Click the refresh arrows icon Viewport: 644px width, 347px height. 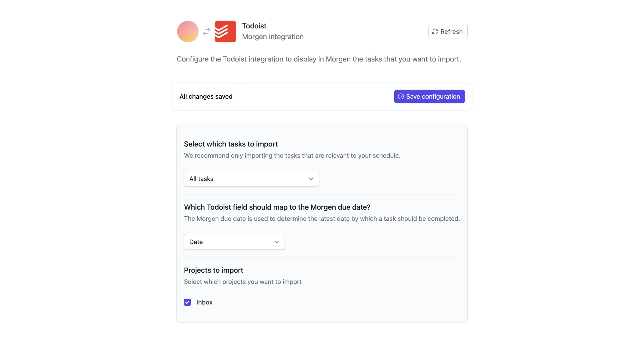[x=435, y=31]
